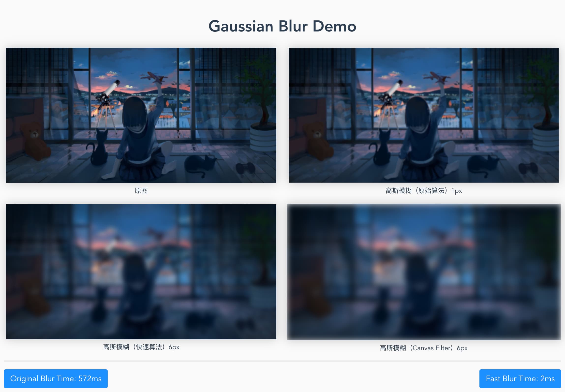Select the 原图 image label
This screenshot has width=565, height=392.
tap(141, 191)
